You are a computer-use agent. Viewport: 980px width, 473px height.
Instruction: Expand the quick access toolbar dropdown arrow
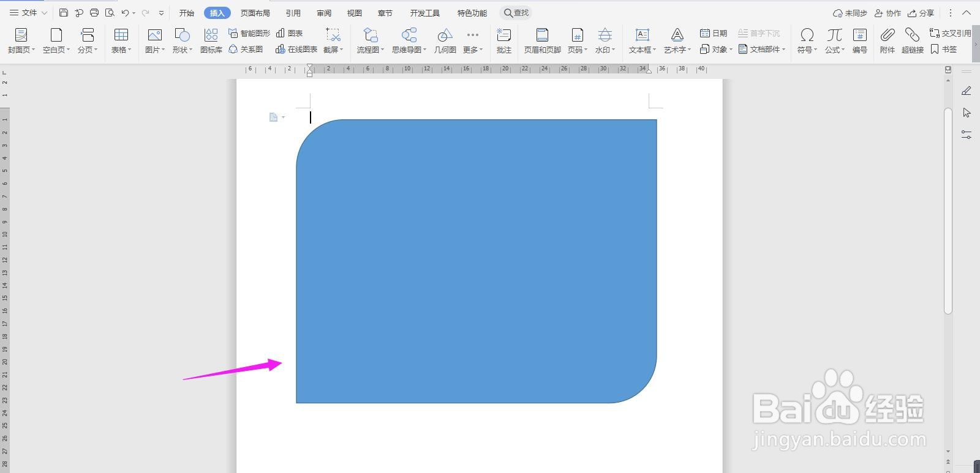pyautogui.click(x=161, y=13)
